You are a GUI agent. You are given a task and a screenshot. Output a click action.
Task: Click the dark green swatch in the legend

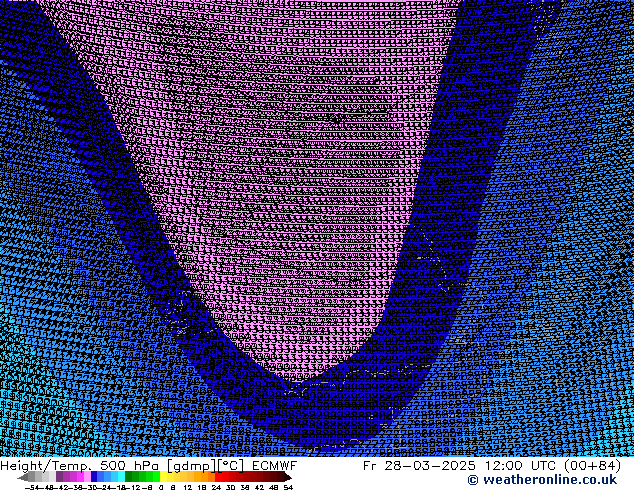(x=128, y=476)
